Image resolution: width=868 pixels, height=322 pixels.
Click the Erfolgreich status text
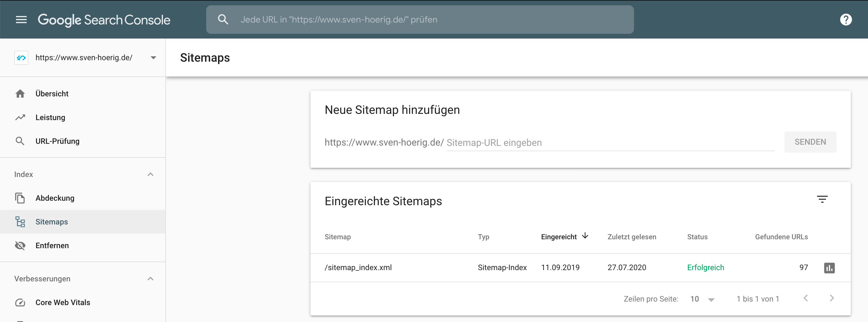[x=706, y=267]
